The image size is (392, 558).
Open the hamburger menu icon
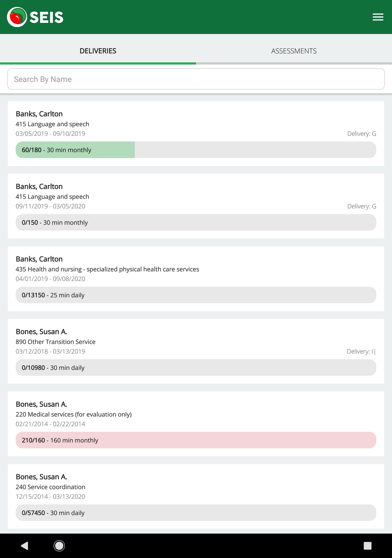pyautogui.click(x=378, y=17)
